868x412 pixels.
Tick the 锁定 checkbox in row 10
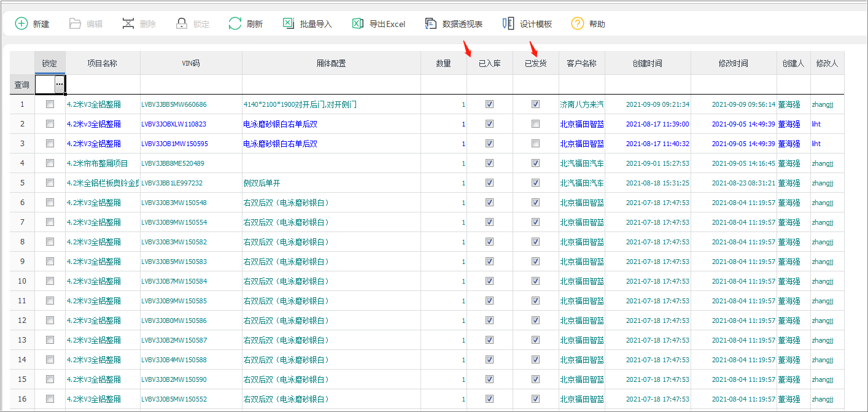point(50,281)
